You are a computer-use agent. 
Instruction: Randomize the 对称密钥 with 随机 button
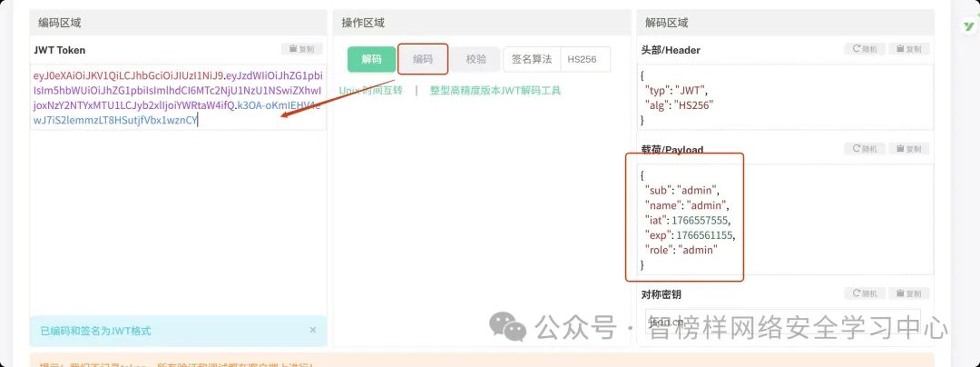click(865, 293)
